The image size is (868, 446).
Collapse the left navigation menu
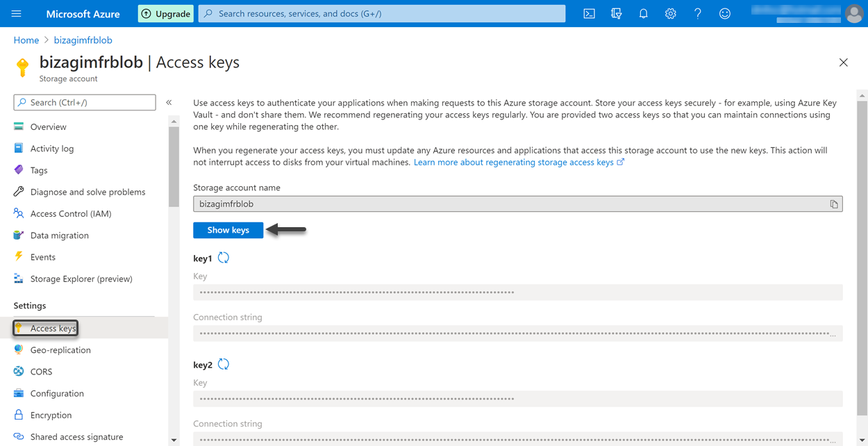[169, 102]
